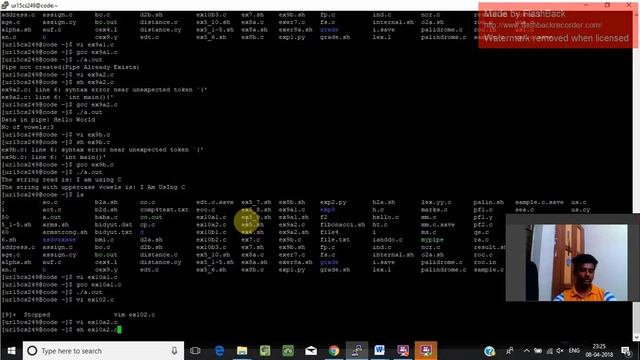Click the current prompt 'sh ex10a2.c' line

61,329
